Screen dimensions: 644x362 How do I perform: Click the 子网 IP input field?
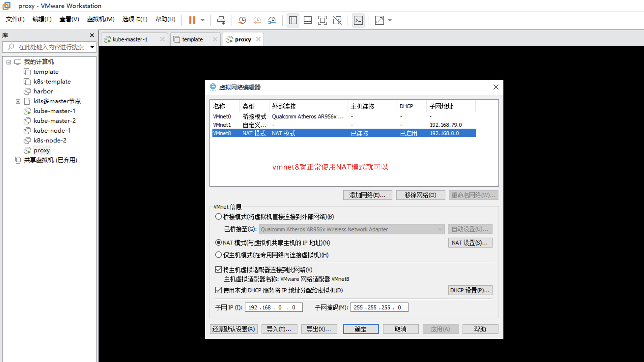click(274, 307)
